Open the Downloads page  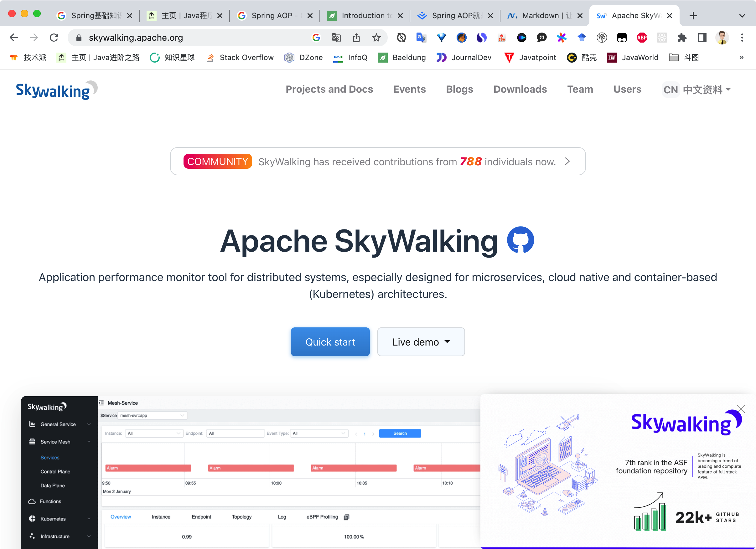[x=520, y=89]
